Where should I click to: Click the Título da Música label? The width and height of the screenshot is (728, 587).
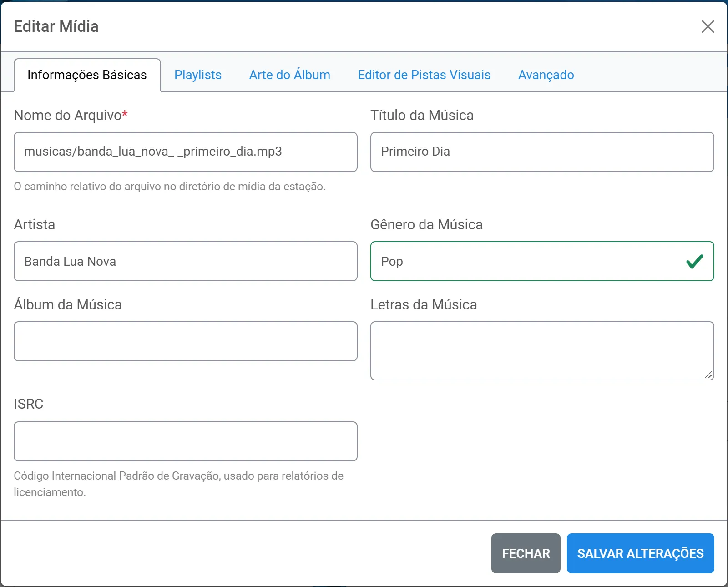click(422, 116)
